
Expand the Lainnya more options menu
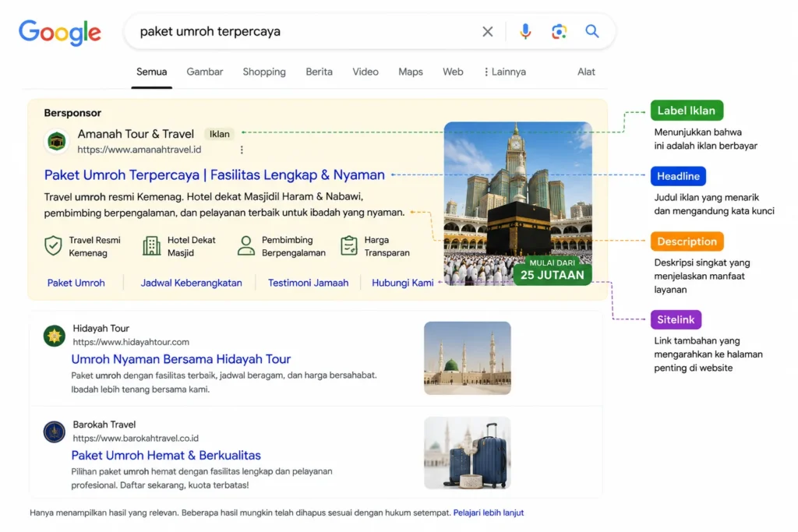point(505,72)
